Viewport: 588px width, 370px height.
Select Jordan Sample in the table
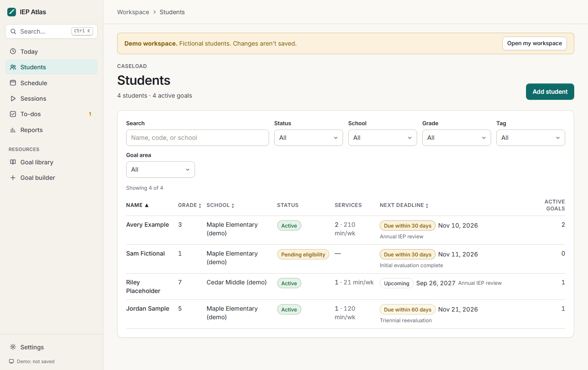[148, 308]
